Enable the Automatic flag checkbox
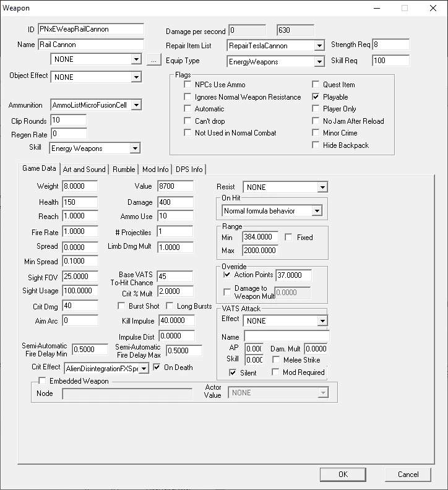The image size is (448, 490). pos(187,109)
